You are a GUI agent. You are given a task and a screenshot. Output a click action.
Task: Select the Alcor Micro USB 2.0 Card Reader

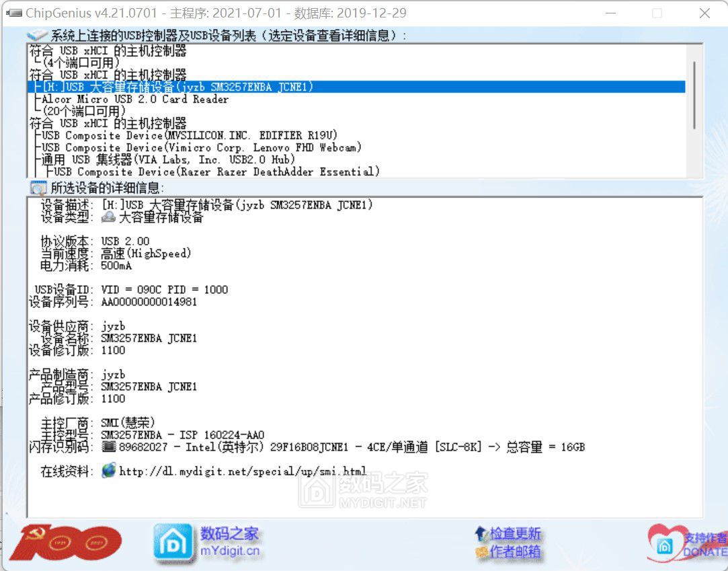134,99
